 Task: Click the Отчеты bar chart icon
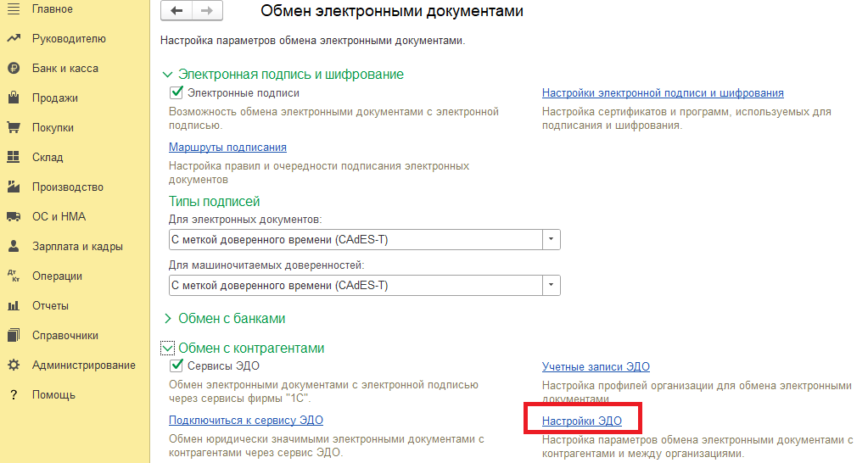click(x=14, y=305)
